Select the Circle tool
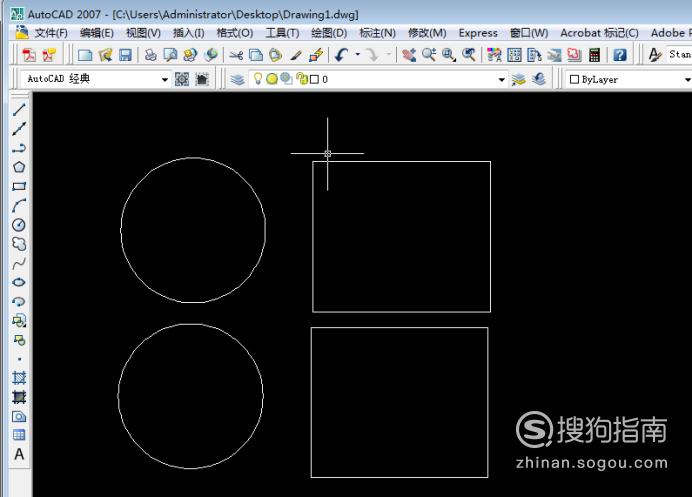 [x=19, y=225]
